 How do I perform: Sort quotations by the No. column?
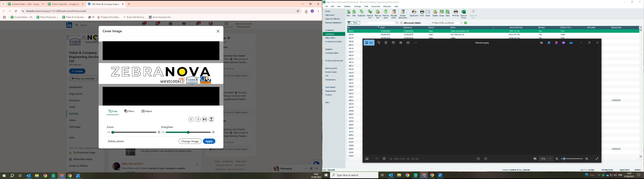point(363,28)
